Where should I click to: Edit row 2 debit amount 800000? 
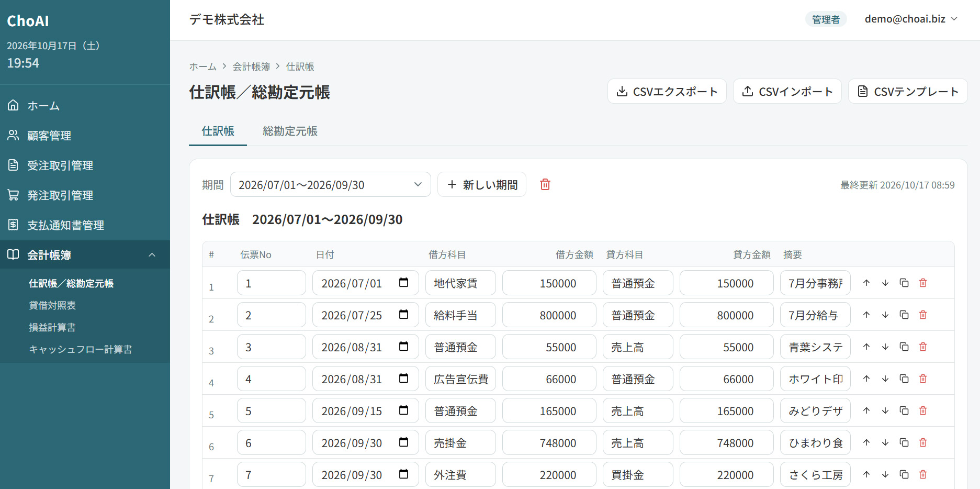pos(549,315)
